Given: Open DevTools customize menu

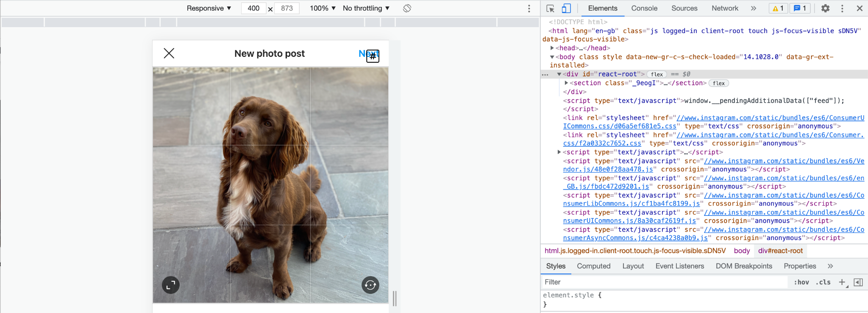Looking at the screenshot, I should tap(842, 8).
